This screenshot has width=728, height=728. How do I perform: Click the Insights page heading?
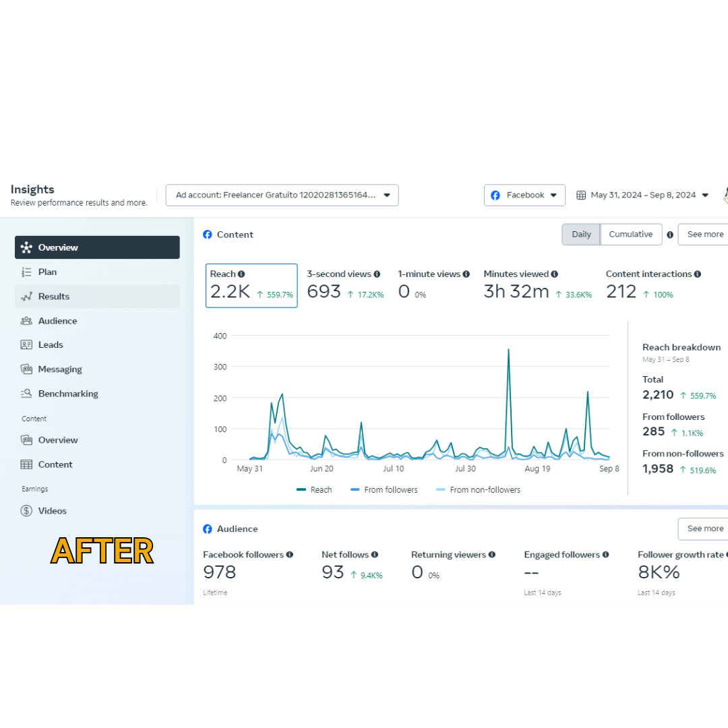(32, 189)
